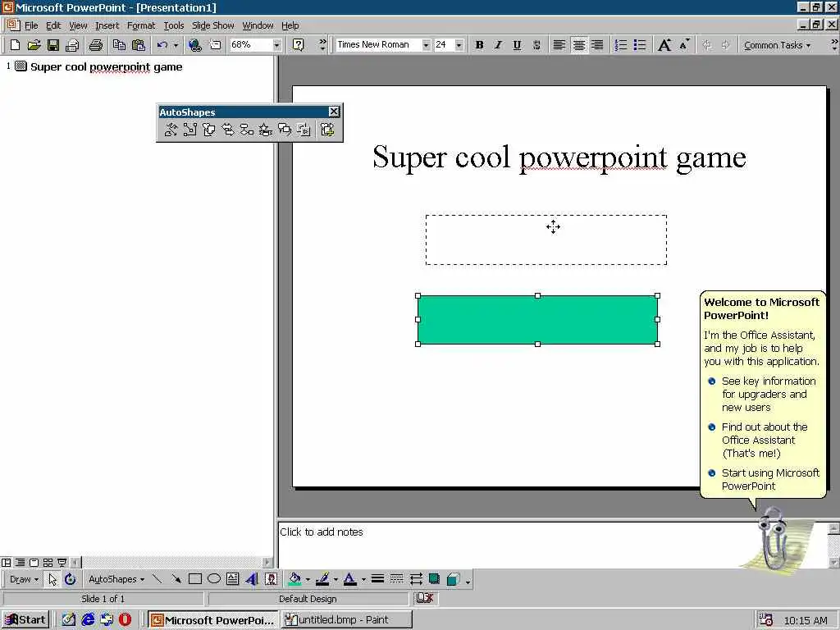840x630 pixels.
Task: Open a file with the Open folder icon
Action: tap(34, 45)
